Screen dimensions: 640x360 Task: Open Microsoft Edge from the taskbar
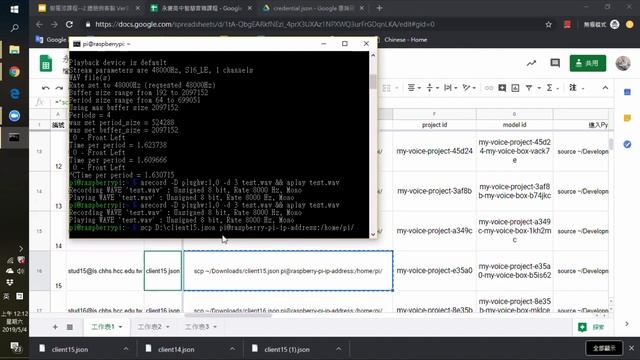tap(14, 93)
